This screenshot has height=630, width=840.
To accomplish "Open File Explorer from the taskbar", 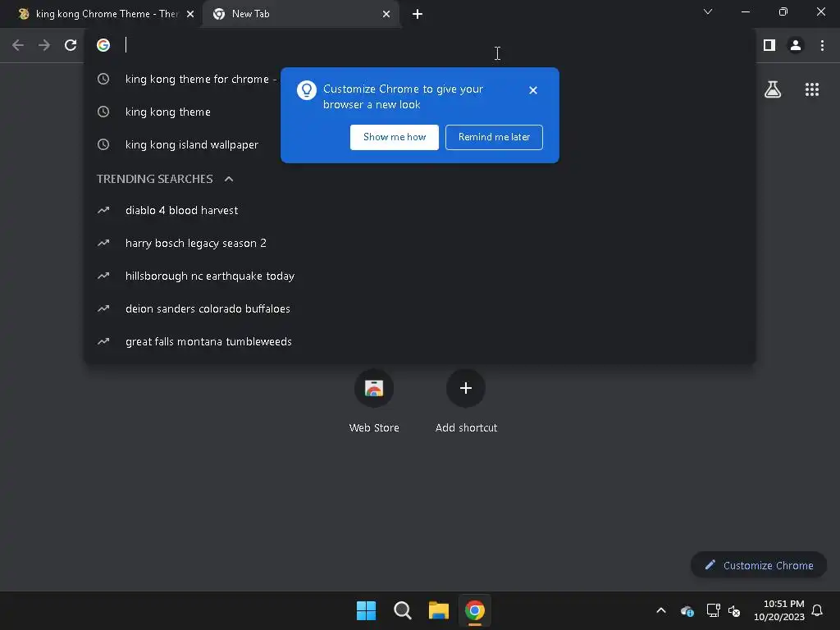I will tap(438, 610).
